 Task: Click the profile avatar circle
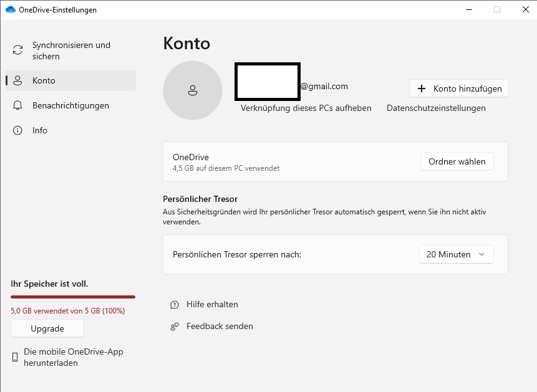[193, 90]
